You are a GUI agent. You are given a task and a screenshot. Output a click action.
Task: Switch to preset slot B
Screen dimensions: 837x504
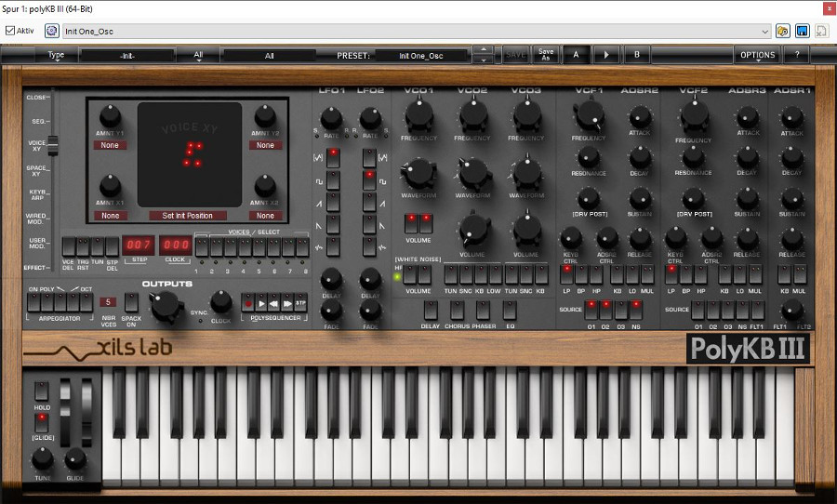tap(636, 55)
